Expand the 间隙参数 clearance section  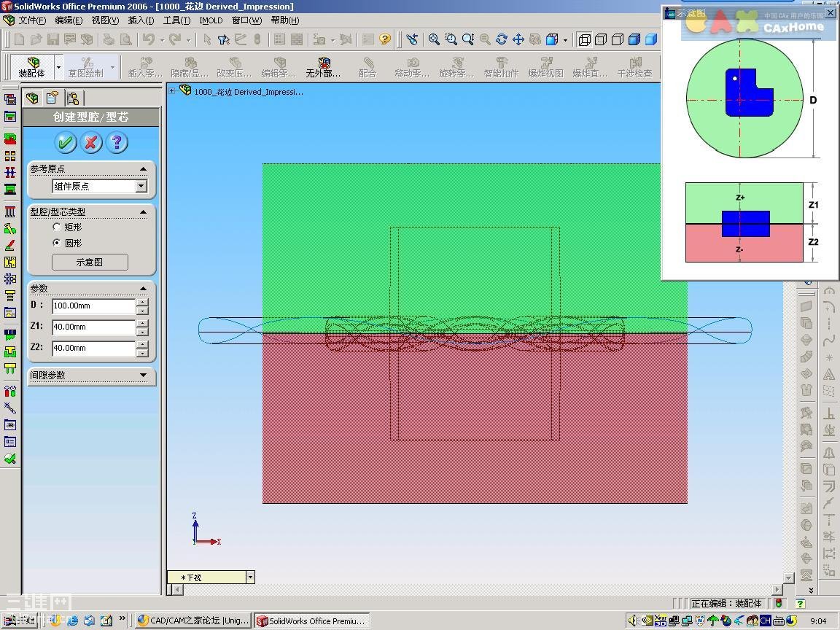click(143, 375)
